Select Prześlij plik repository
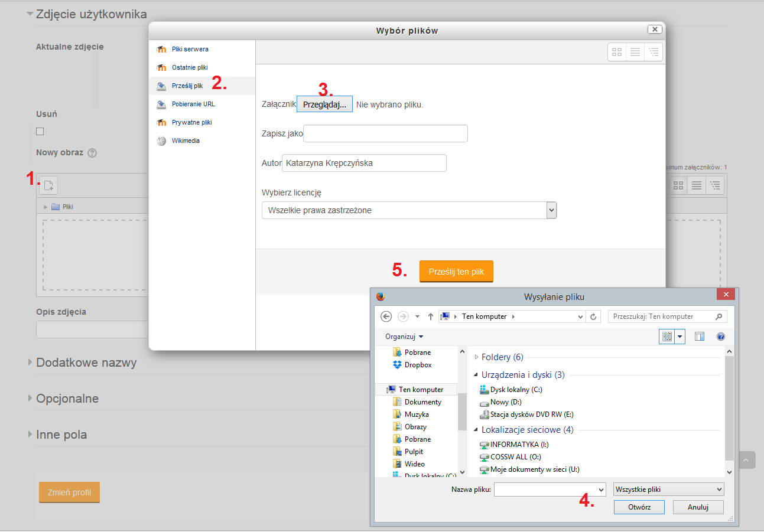 click(x=202, y=86)
